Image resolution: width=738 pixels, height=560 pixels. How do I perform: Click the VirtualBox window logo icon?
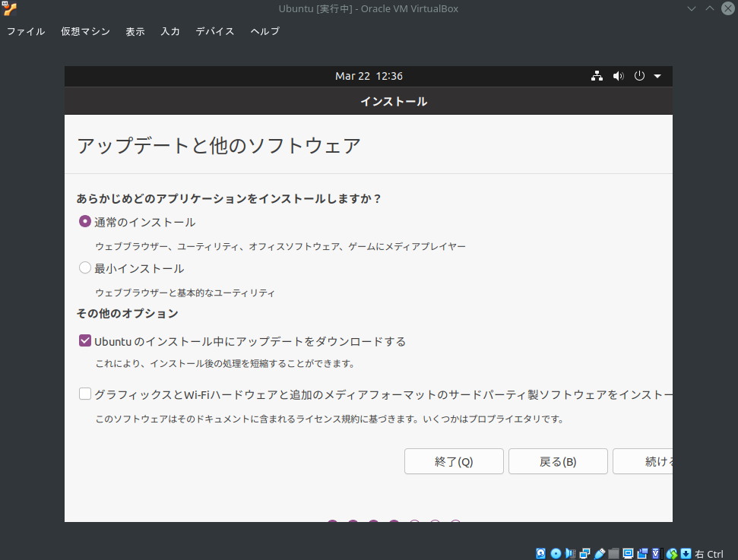(x=9, y=8)
